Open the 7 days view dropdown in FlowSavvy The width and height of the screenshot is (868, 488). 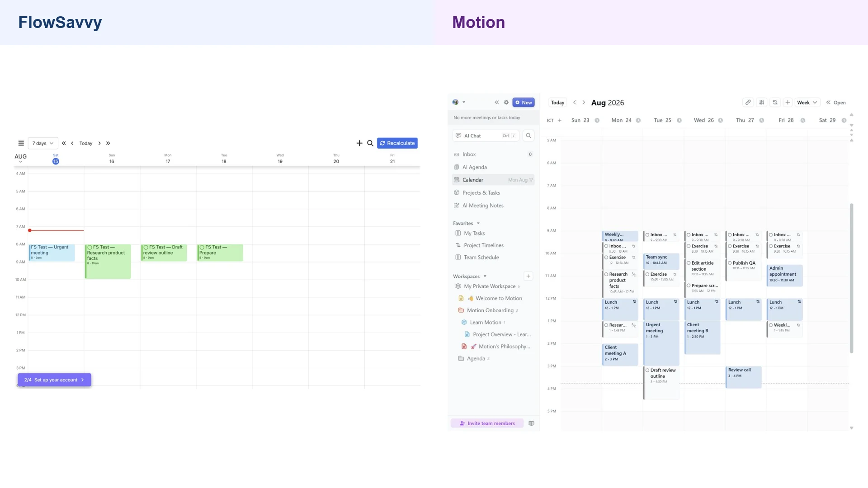pos(43,143)
